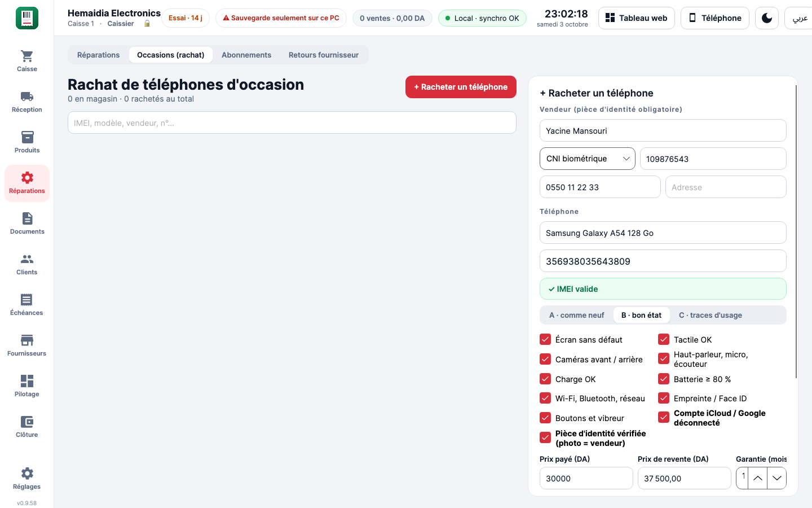Viewport: 812px width, 508px height.
Task: Uncheck Tactile OK checkbox
Action: pyautogui.click(x=664, y=339)
